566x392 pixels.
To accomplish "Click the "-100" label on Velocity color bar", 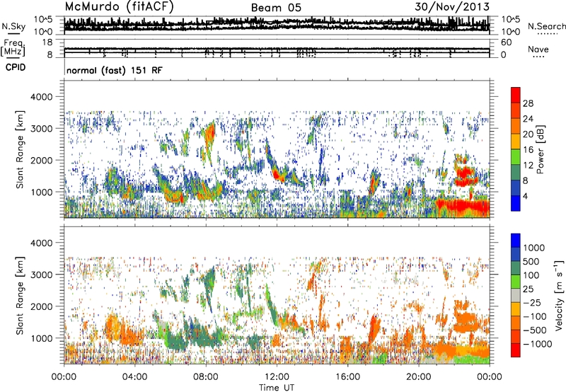I will pyautogui.click(x=535, y=316).
